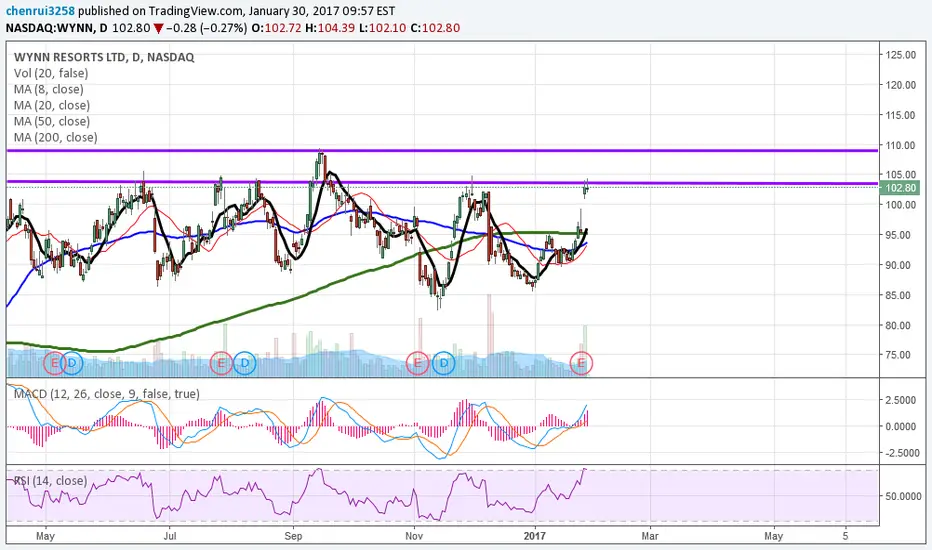Click the RSI (14, close) label
Viewport: 932px width, 550px height.
51,480
